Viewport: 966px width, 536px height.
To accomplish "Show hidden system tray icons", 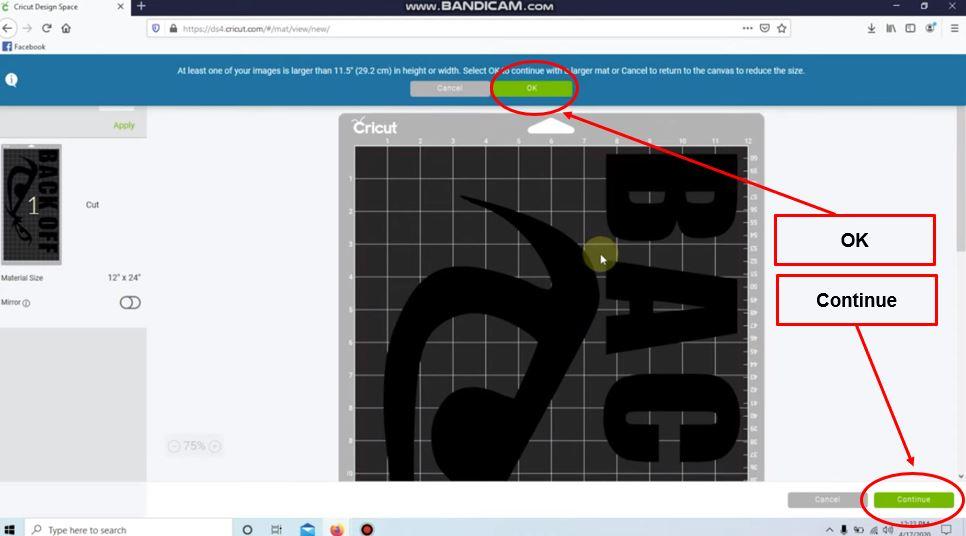I will pos(829,530).
